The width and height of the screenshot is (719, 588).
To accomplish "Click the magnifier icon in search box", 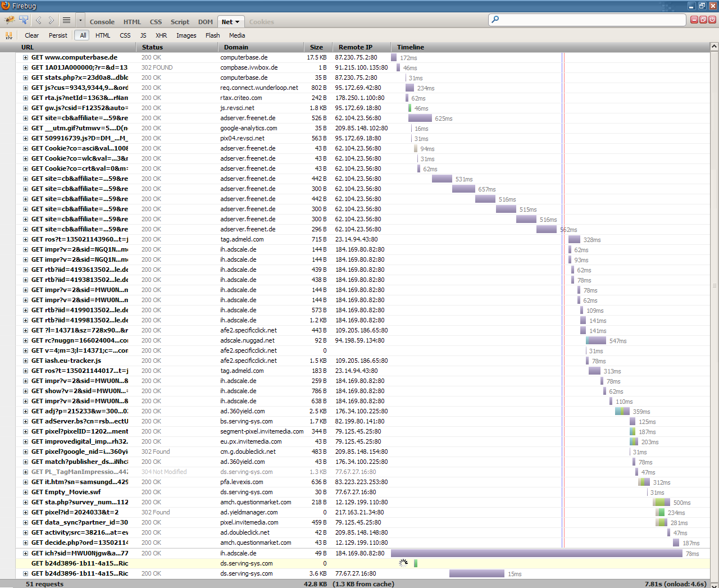I will point(495,20).
